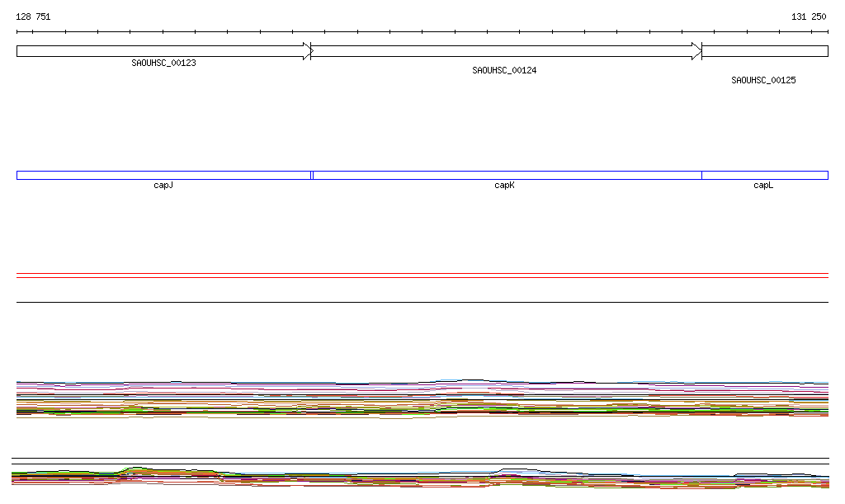The image size is (845, 504).
Task: Open the SAOUHSC_00123 text label
Action: pyautogui.click(x=163, y=63)
